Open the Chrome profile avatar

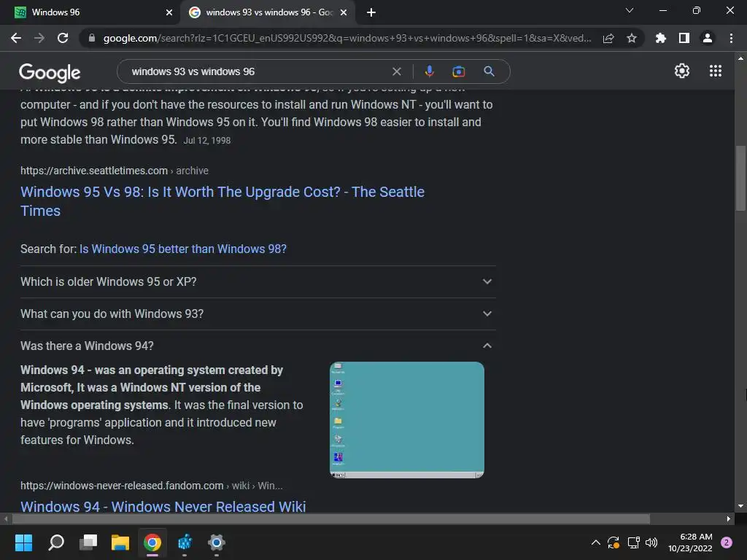click(x=708, y=38)
